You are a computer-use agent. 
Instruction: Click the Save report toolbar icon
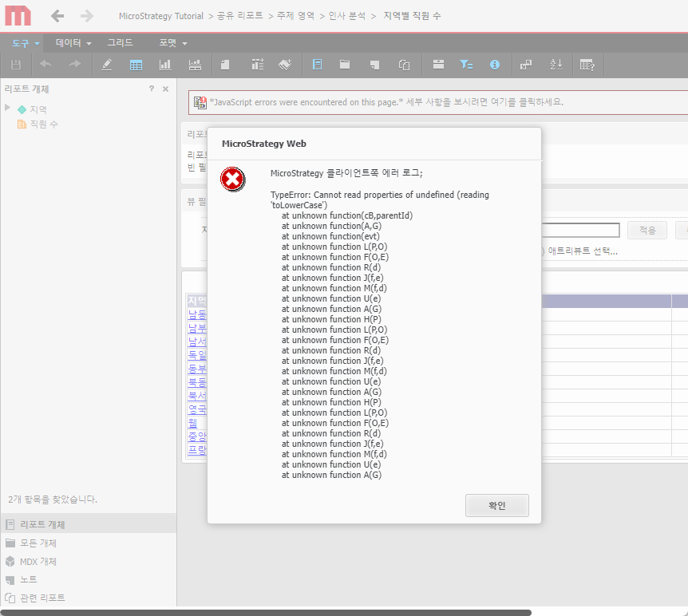(16, 65)
